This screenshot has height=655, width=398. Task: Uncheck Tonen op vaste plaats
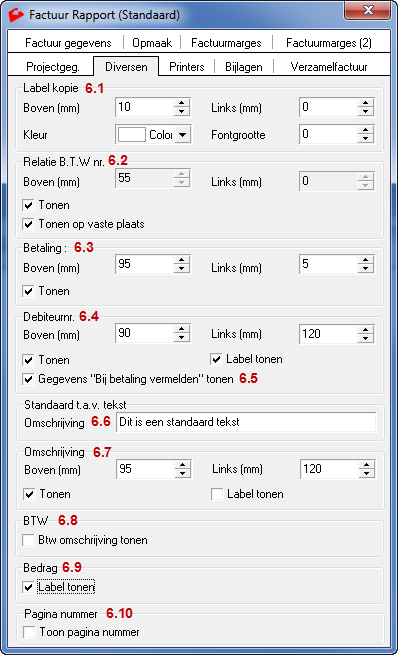pyautogui.click(x=28, y=224)
